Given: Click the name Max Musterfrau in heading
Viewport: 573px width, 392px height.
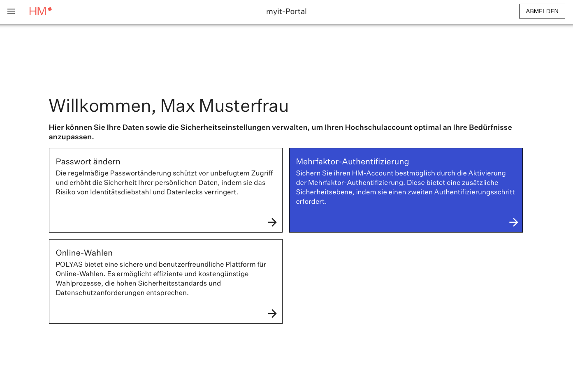Looking at the screenshot, I should pyautogui.click(x=224, y=106).
